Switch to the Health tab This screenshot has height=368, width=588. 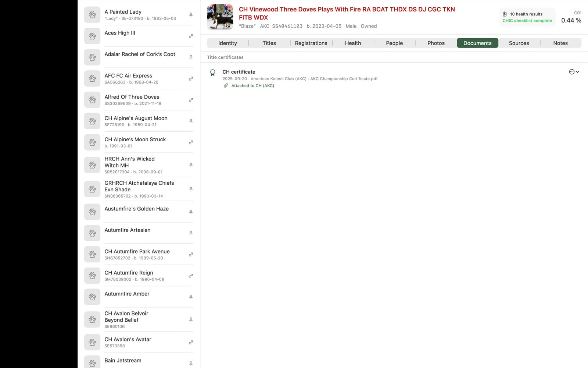point(353,43)
